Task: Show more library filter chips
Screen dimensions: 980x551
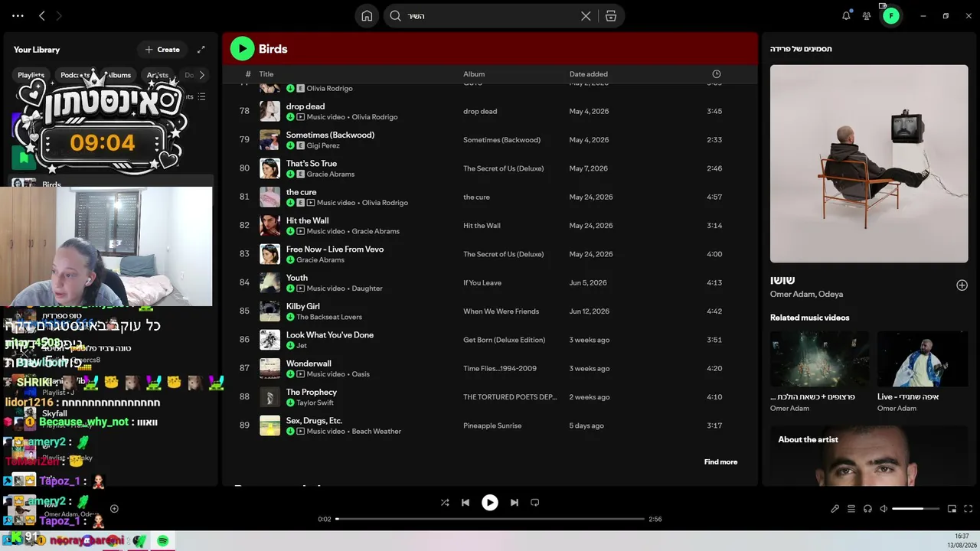Action: tap(202, 75)
